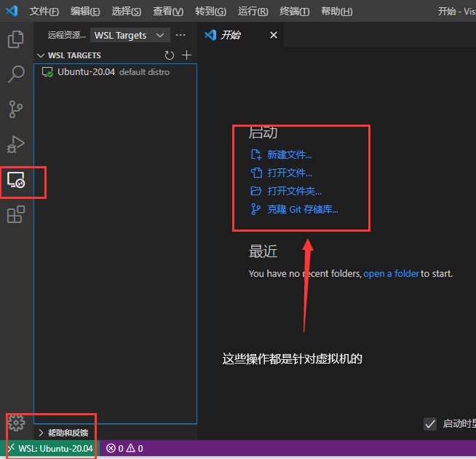This screenshot has width=476, height=459.
Task: Click the VS Code logo in title bar
Action: coord(12,11)
